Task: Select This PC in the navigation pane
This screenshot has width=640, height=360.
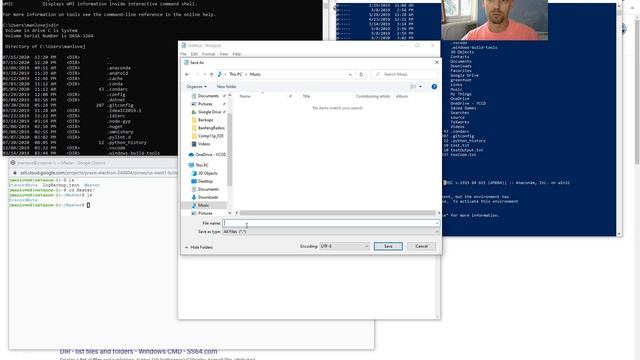Action: tap(202, 165)
